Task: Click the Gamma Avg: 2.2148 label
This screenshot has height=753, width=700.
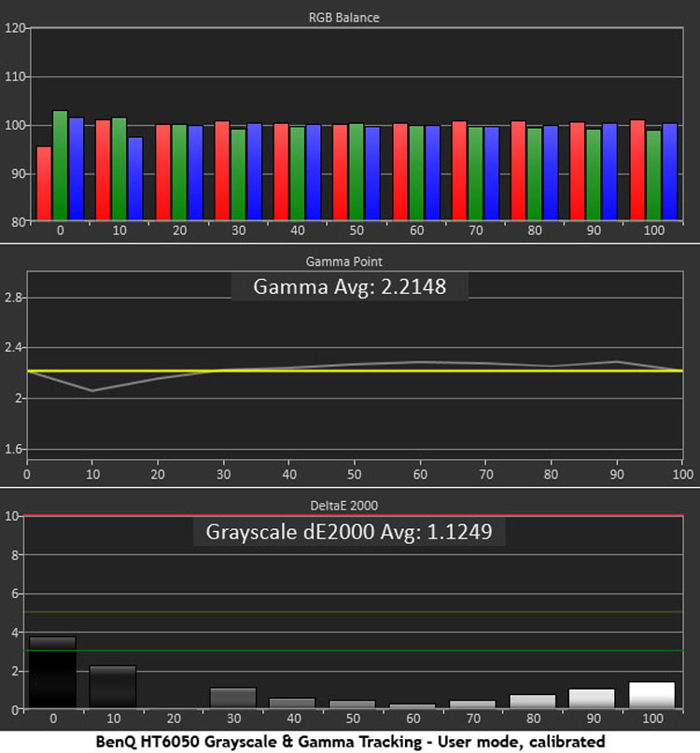Action: click(350, 287)
